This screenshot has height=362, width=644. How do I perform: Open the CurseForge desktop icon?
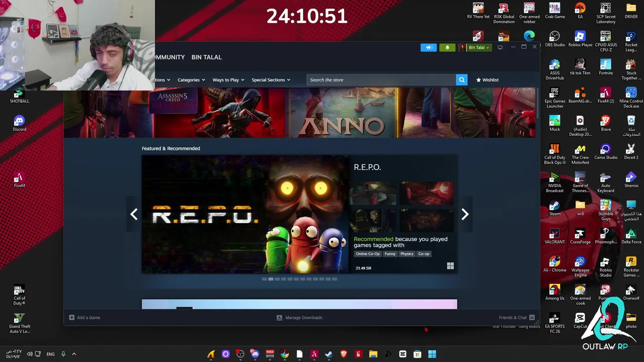coord(580,236)
